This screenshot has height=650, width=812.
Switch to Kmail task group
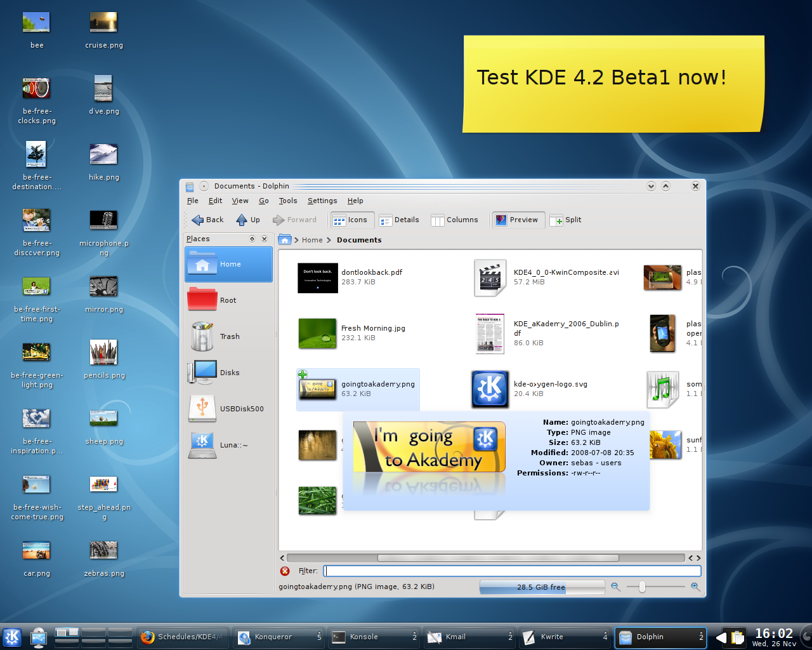pyautogui.click(x=469, y=637)
